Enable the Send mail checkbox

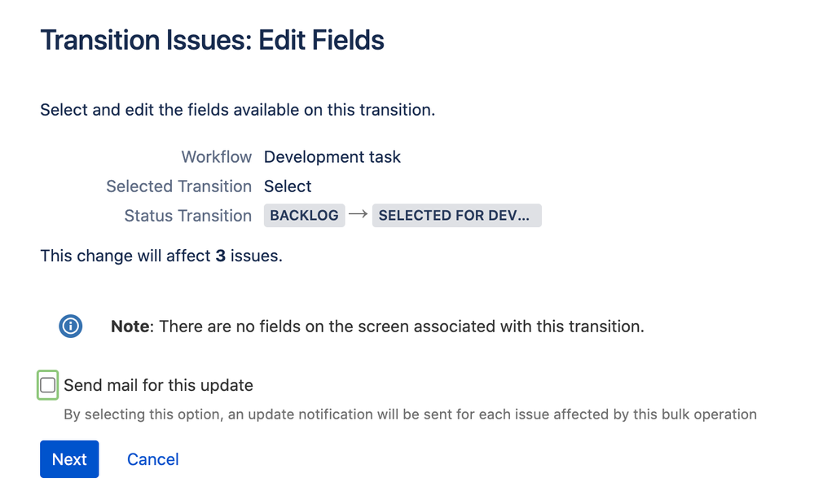point(48,385)
